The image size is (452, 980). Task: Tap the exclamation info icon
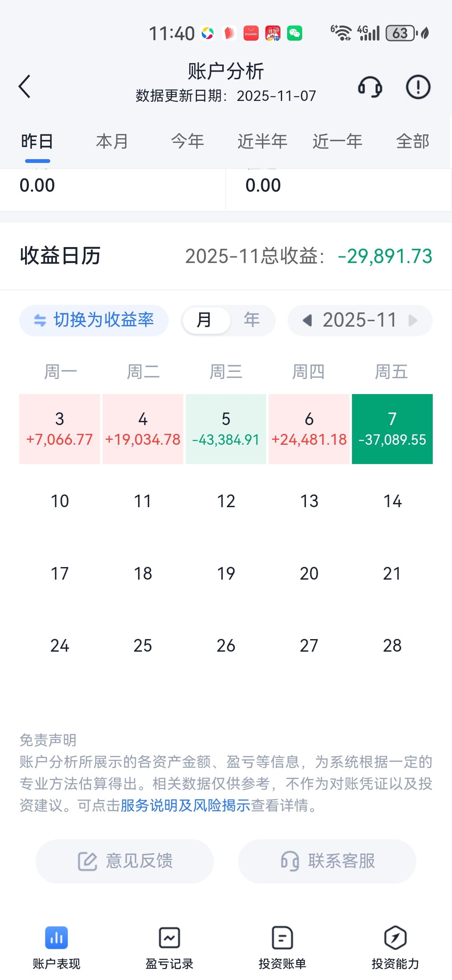tap(418, 87)
